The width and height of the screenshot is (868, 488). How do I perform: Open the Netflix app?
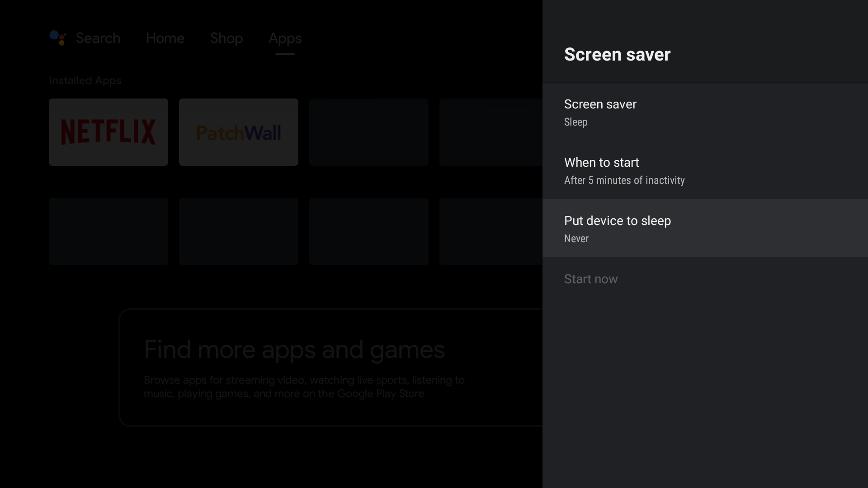click(108, 132)
